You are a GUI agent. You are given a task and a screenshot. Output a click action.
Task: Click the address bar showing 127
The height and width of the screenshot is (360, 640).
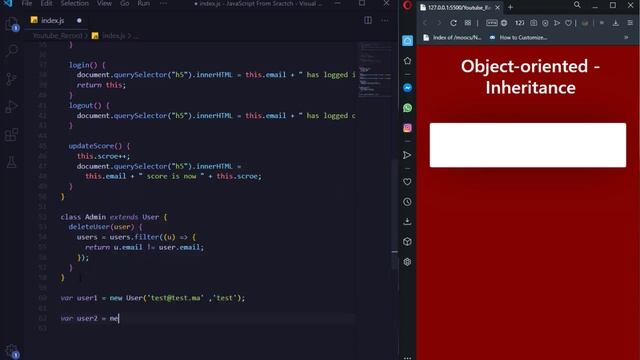(x=519, y=23)
